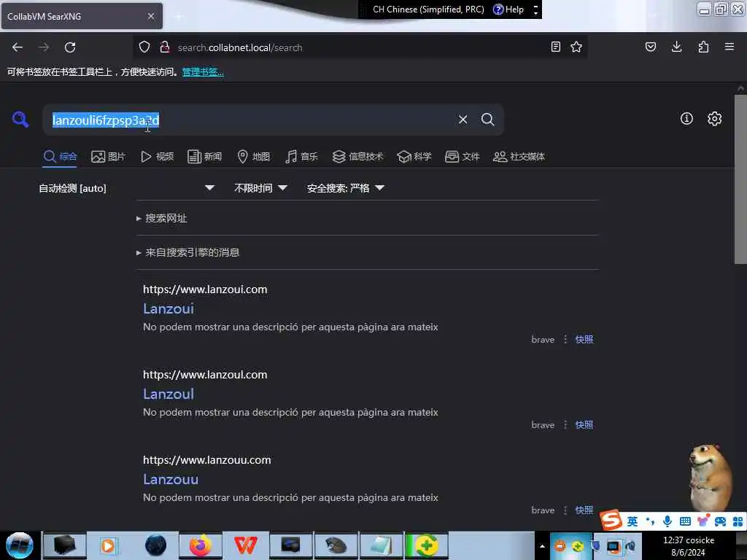
Task: Click the taskbar clock showing 12:37
Action: [689, 546]
